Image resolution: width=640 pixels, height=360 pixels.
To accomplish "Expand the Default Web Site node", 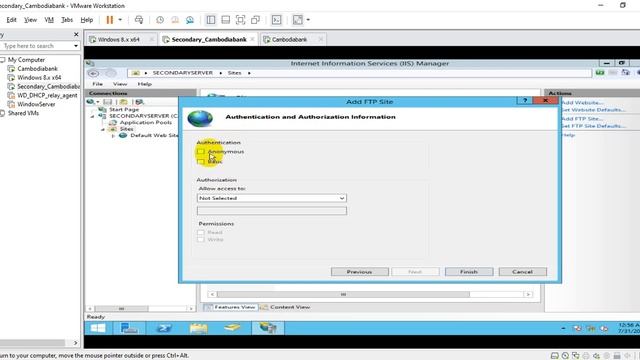I will (x=113, y=136).
